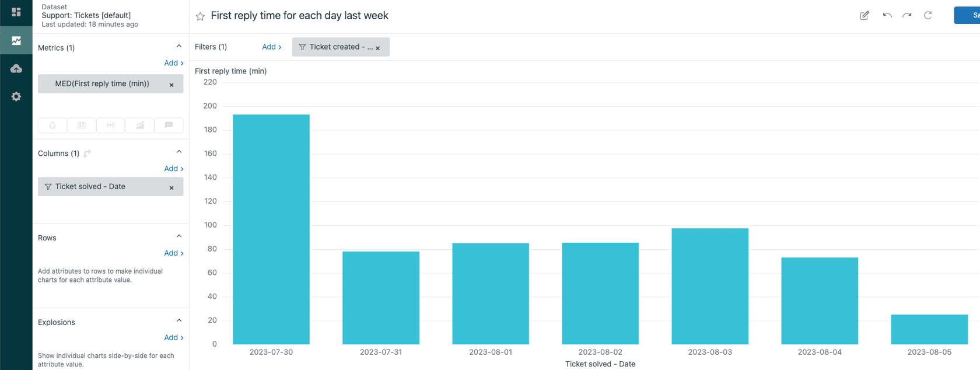Collapse the Rows panel section
The image size is (980, 370).
[x=179, y=236]
